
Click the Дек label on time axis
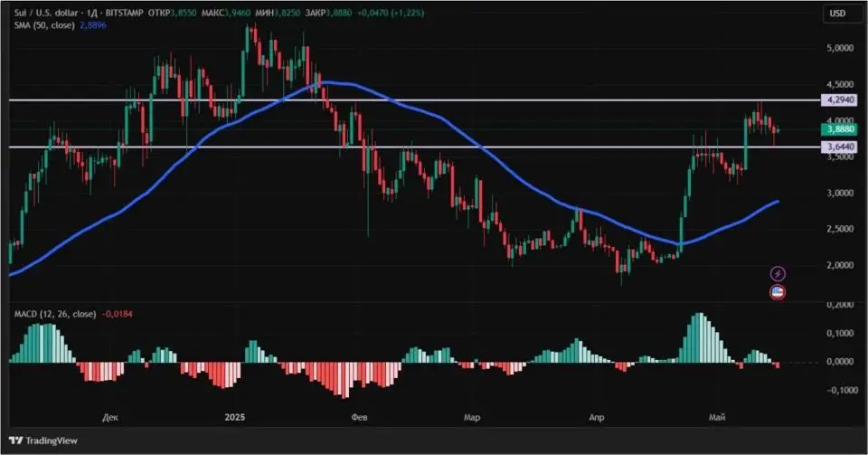coord(110,417)
